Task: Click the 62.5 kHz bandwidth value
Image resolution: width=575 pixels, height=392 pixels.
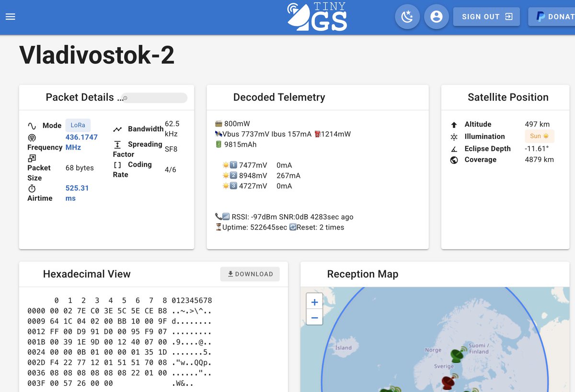Action: 172,129
